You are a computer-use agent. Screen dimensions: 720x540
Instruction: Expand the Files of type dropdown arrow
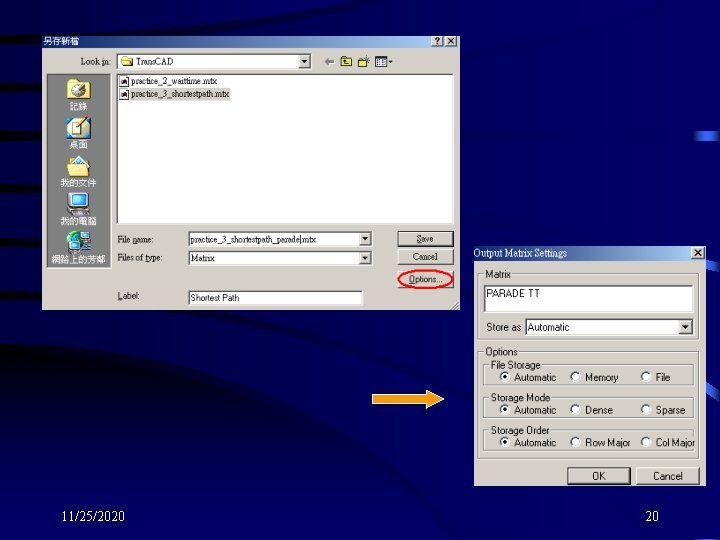coord(365,258)
